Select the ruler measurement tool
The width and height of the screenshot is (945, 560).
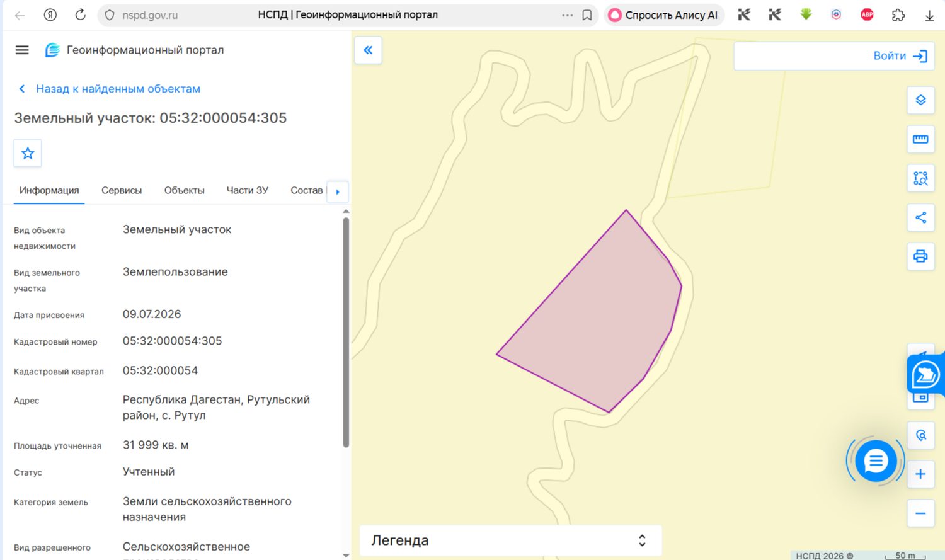point(920,139)
